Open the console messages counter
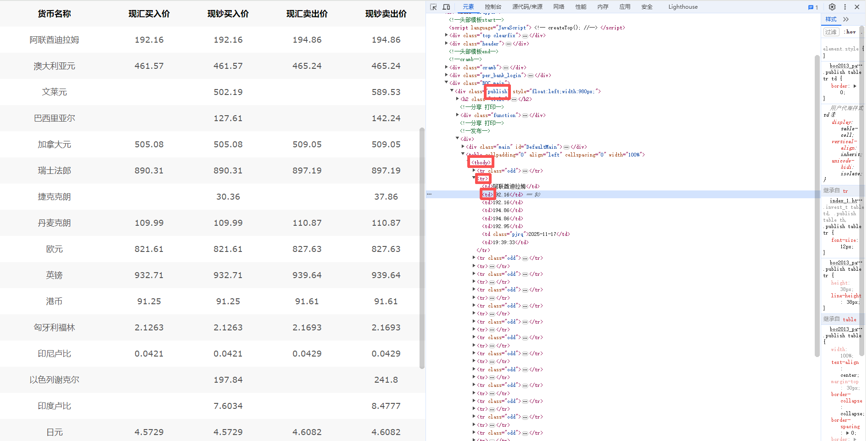868x441 pixels. click(813, 7)
